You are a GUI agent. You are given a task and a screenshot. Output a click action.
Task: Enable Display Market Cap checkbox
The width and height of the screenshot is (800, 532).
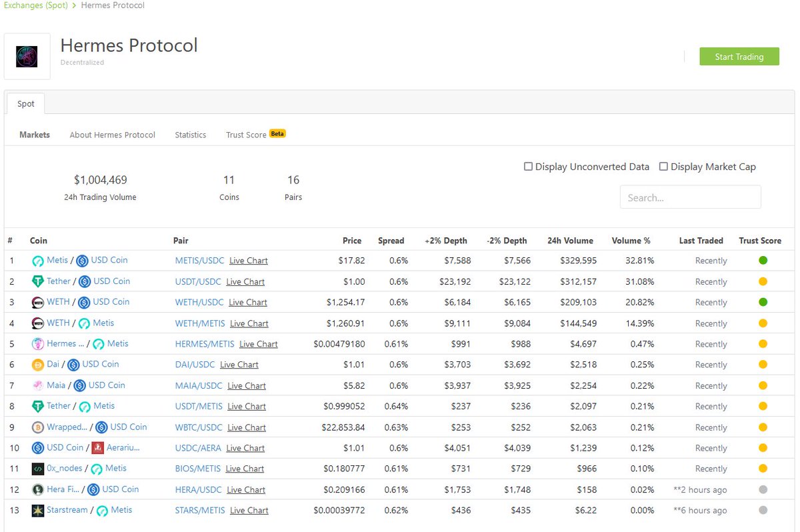[663, 167]
